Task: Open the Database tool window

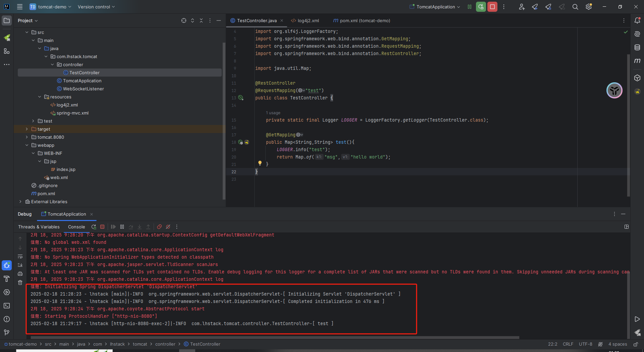Action: click(637, 47)
